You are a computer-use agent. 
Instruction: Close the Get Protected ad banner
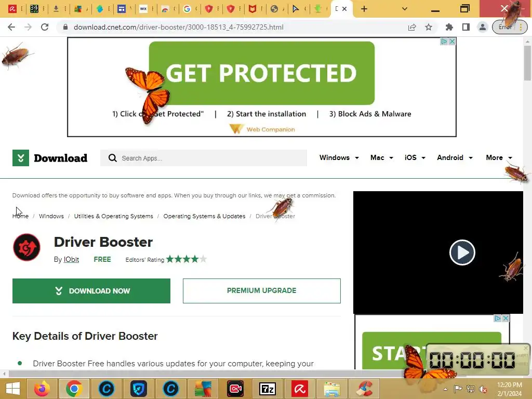click(x=452, y=42)
